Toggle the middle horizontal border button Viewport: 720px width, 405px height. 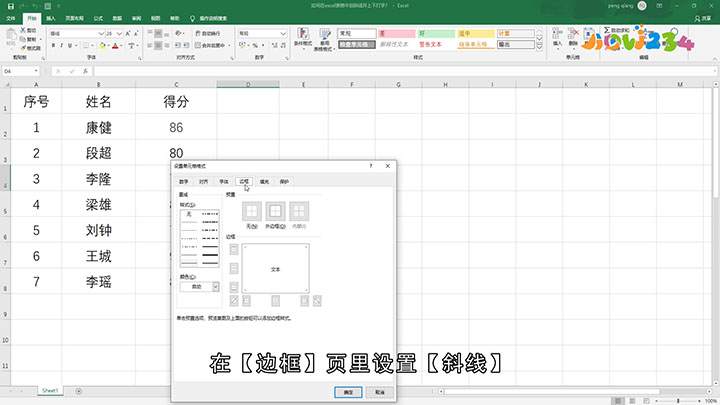(234, 268)
